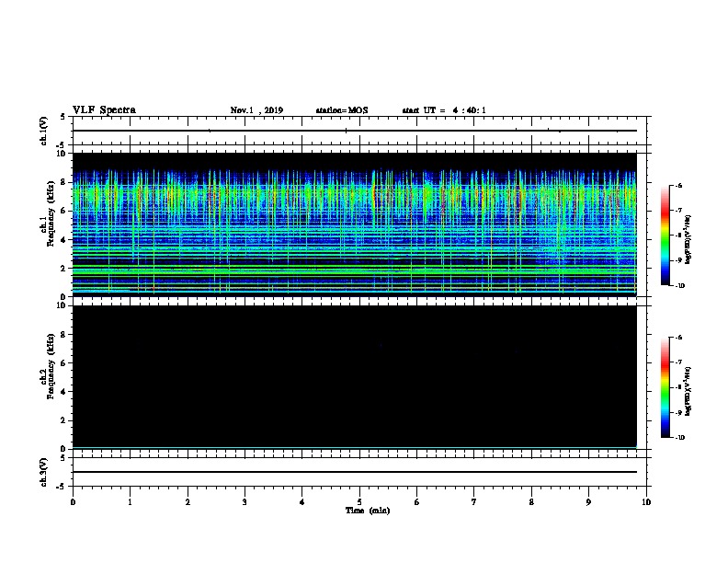Click the ch.2 "Frequency (kHz)" axis label
The height and width of the screenshot is (563, 728).
coord(51,366)
